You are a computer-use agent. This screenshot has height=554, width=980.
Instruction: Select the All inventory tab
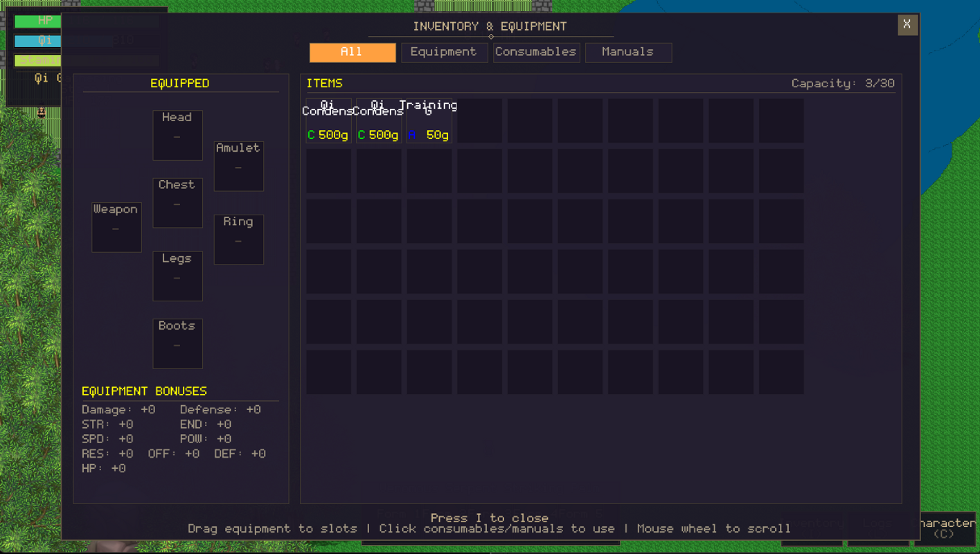click(353, 52)
